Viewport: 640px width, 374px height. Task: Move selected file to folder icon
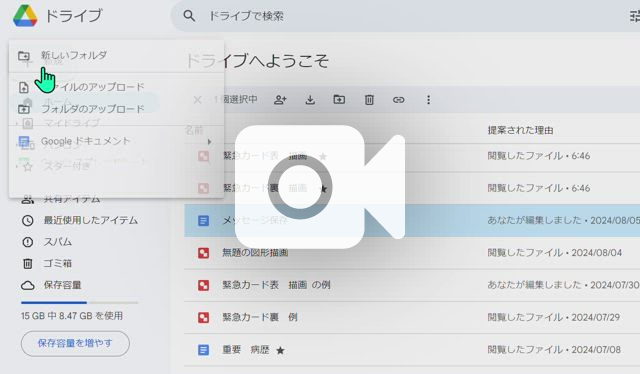(x=339, y=99)
